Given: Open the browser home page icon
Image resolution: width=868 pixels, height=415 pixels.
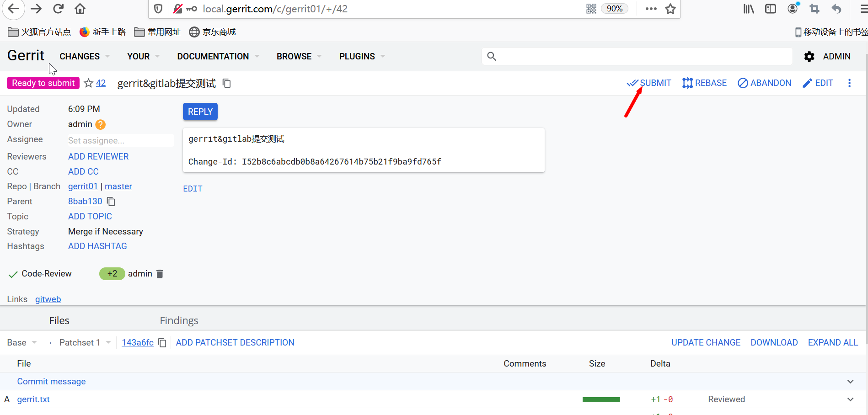Looking at the screenshot, I should click(80, 9).
